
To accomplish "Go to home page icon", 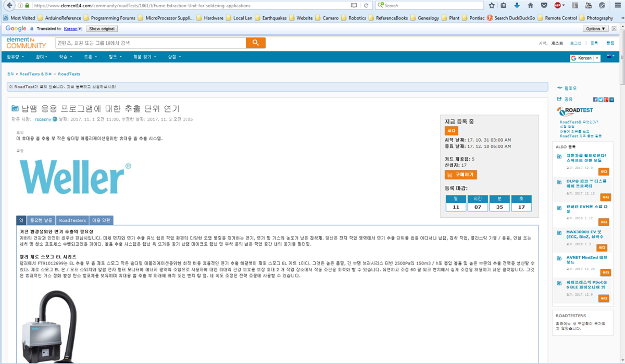I will click(531, 5).
